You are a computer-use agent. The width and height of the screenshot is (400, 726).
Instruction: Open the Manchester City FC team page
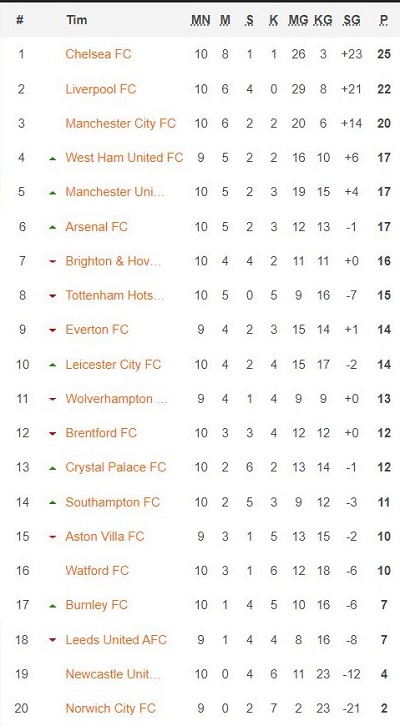click(120, 124)
